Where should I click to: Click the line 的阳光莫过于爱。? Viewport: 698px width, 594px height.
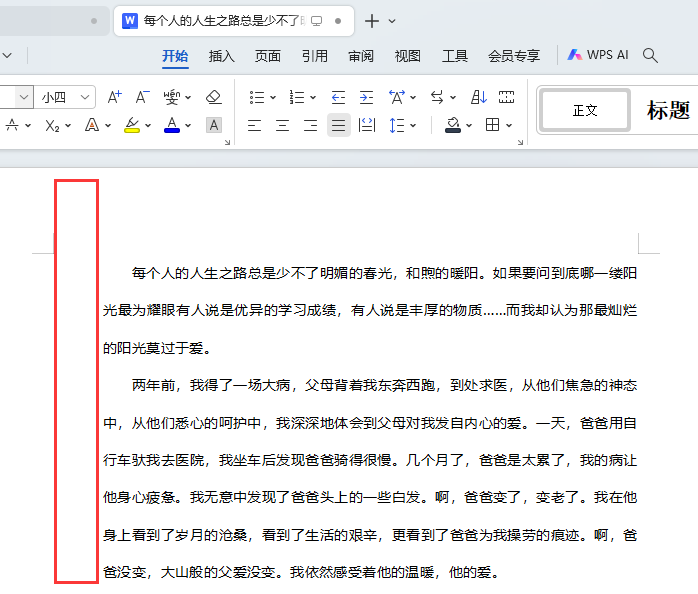[158, 348]
